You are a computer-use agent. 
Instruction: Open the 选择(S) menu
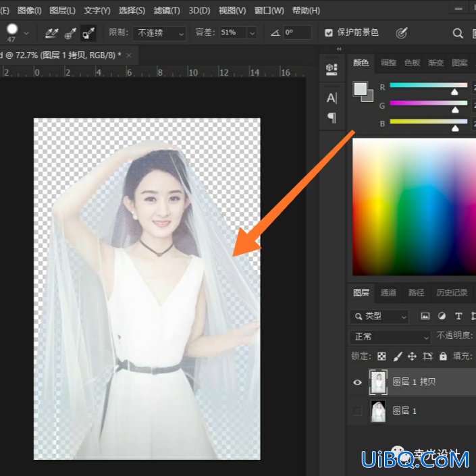pyautogui.click(x=132, y=11)
